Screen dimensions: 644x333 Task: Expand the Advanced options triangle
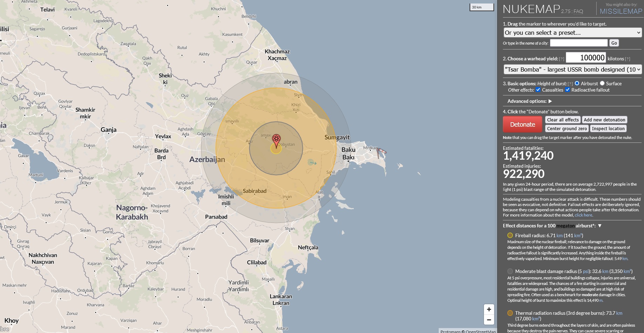550,101
